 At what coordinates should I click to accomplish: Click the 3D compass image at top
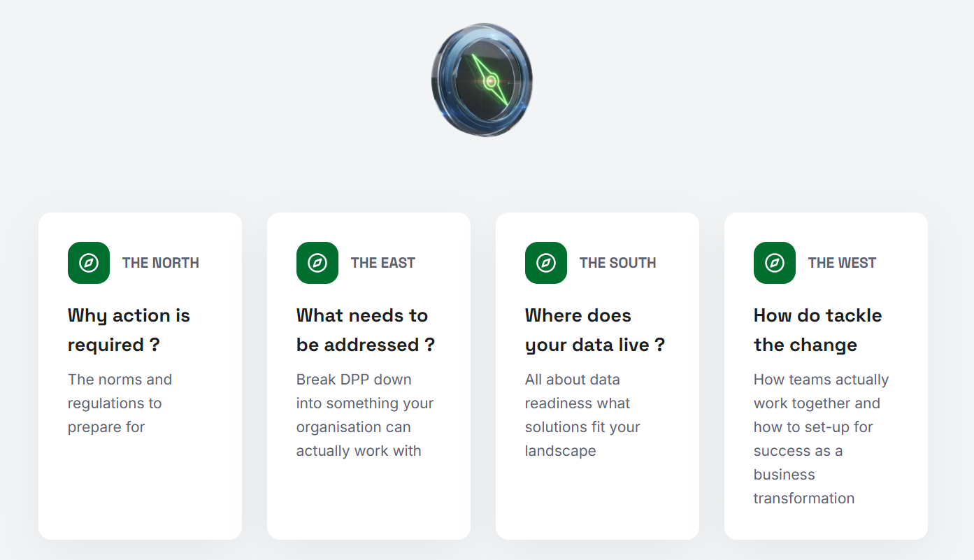tap(482, 80)
